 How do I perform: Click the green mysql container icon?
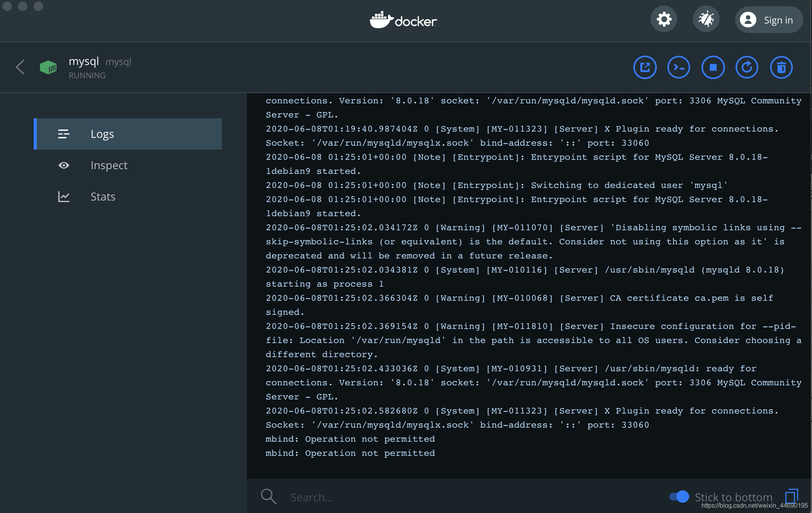[x=48, y=67]
